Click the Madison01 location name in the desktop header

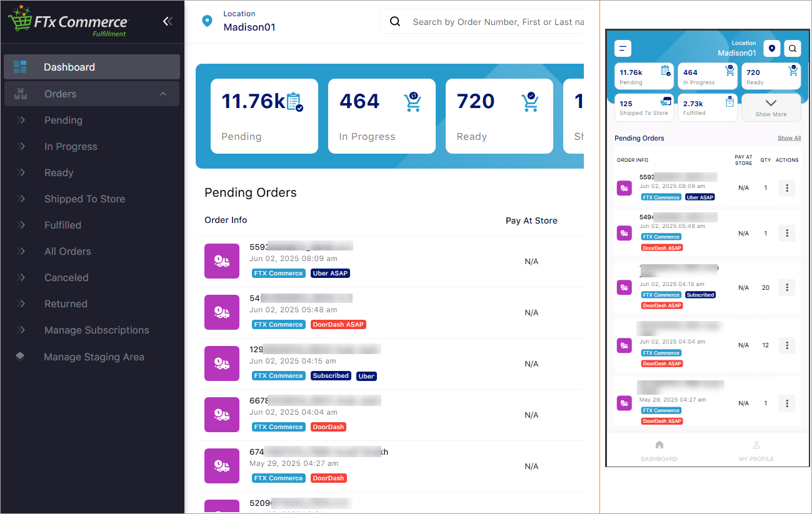click(x=249, y=27)
